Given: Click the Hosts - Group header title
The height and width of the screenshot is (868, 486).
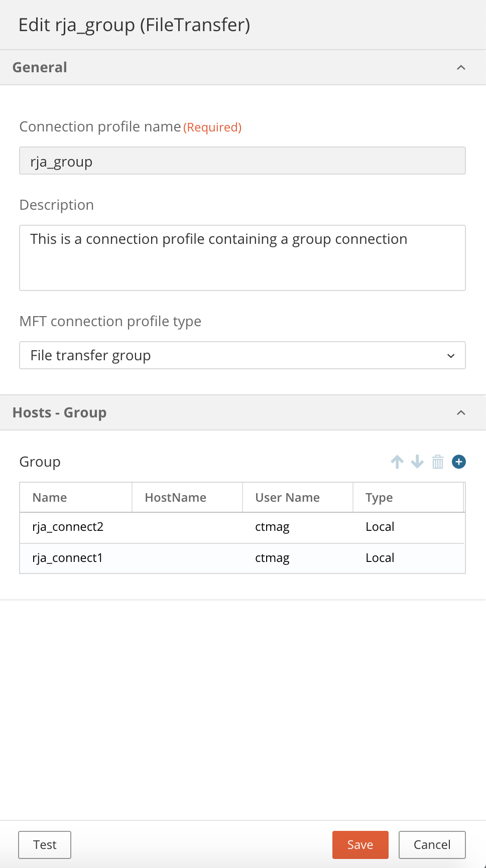Looking at the screenshot, I should click(59, 412).
